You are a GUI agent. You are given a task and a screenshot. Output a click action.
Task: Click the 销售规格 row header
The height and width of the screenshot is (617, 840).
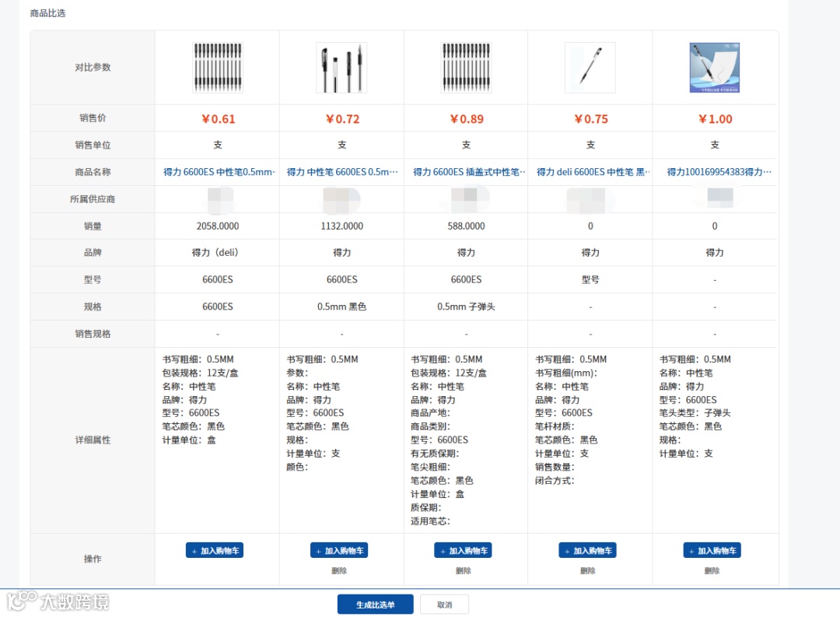coord(93,334)
